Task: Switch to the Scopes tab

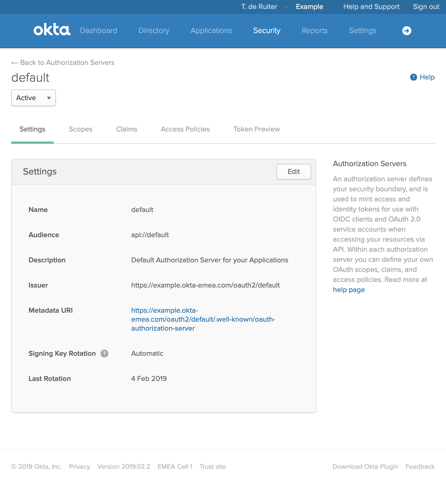Action: (81, 129)
